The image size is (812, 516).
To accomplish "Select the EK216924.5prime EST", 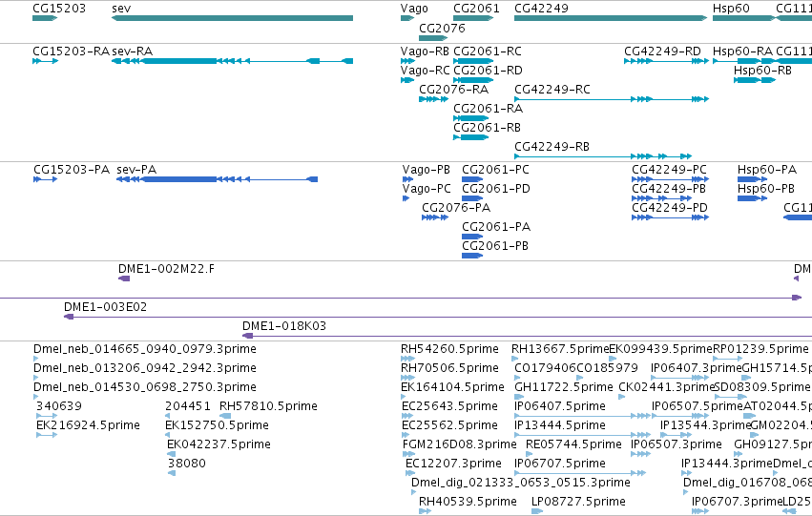I will [x=47, y=435].
